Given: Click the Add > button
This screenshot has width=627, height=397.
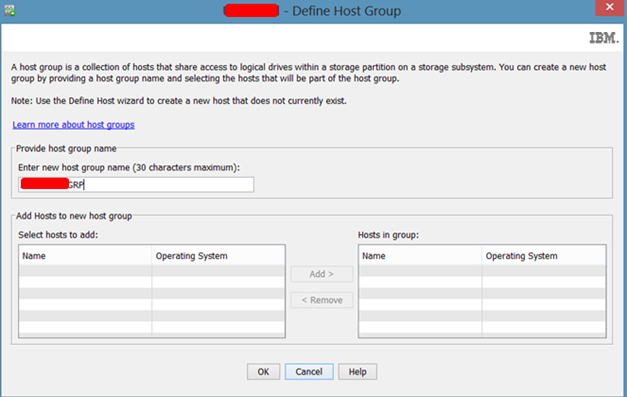Looking at the screenshot, I should [x=321, y=274].
